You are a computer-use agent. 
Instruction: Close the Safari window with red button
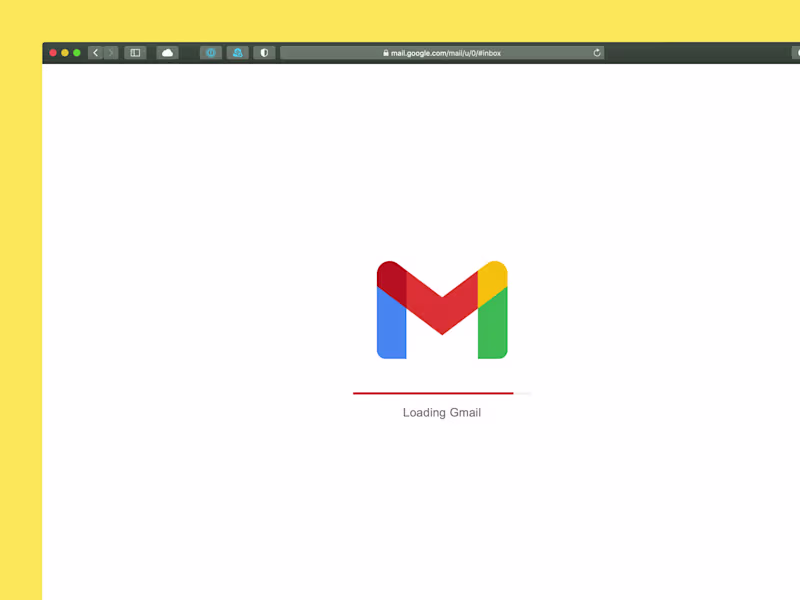53,53
